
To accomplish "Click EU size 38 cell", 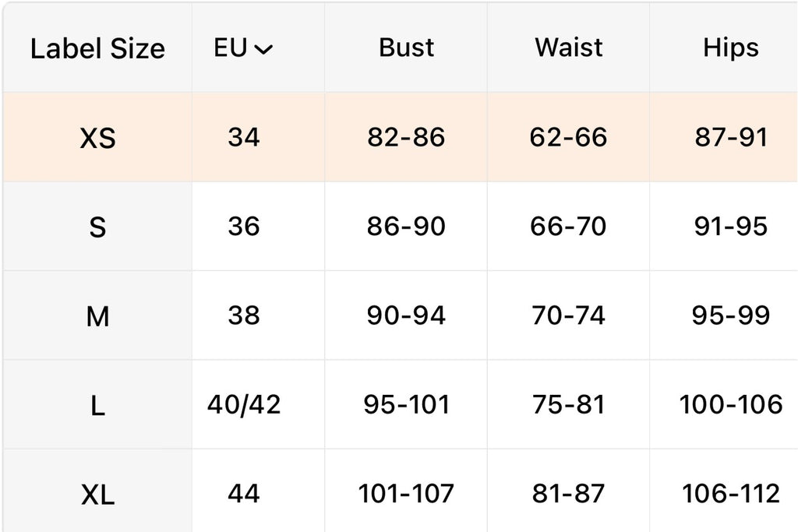I will (244, 315).
